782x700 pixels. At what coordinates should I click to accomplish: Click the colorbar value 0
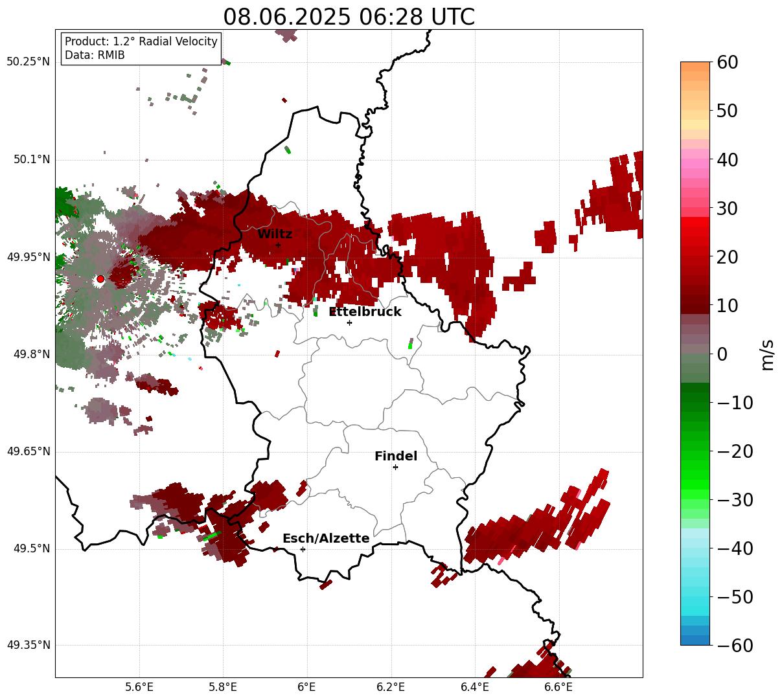pos(722,354)
